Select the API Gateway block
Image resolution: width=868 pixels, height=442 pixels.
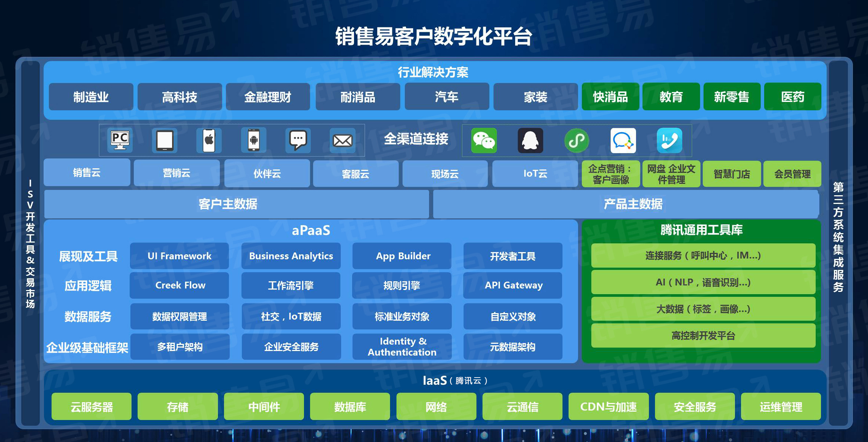[x=513, y=285]
